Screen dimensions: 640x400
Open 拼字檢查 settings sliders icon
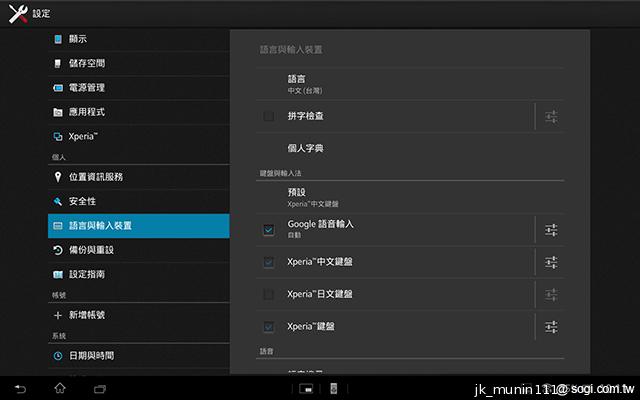[551, 117]
